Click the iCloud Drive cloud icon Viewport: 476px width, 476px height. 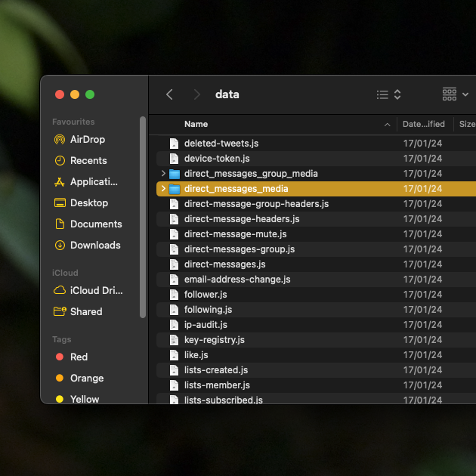coord(60,290)
